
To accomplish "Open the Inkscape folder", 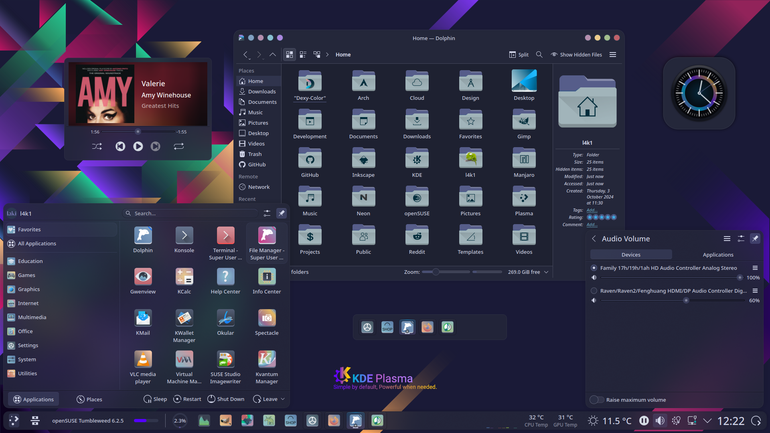I will tap(363, 162).
